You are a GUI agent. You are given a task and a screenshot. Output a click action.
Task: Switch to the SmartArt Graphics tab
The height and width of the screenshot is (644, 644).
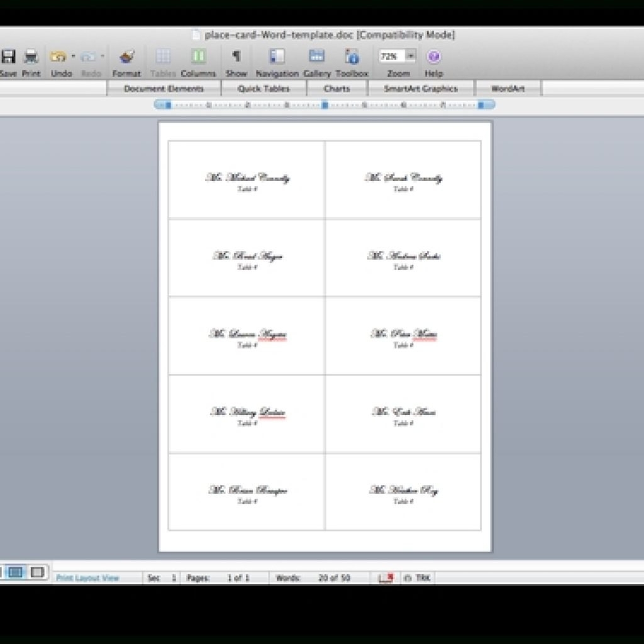421,89
